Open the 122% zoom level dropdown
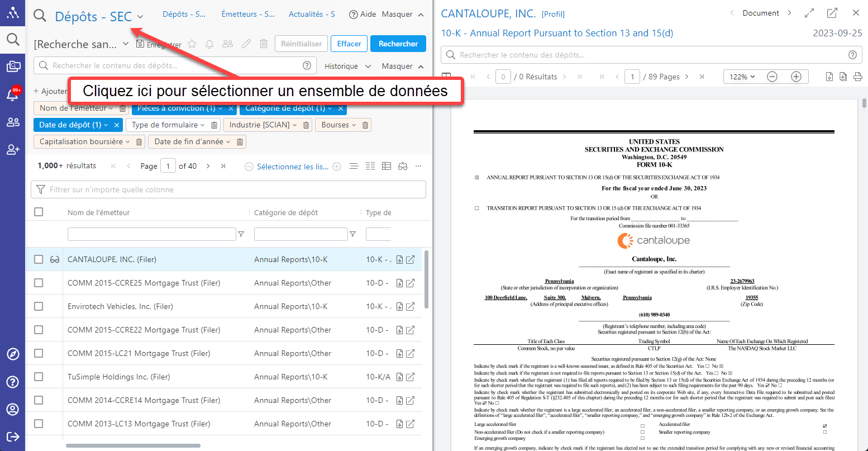 (x=742, y=77)
